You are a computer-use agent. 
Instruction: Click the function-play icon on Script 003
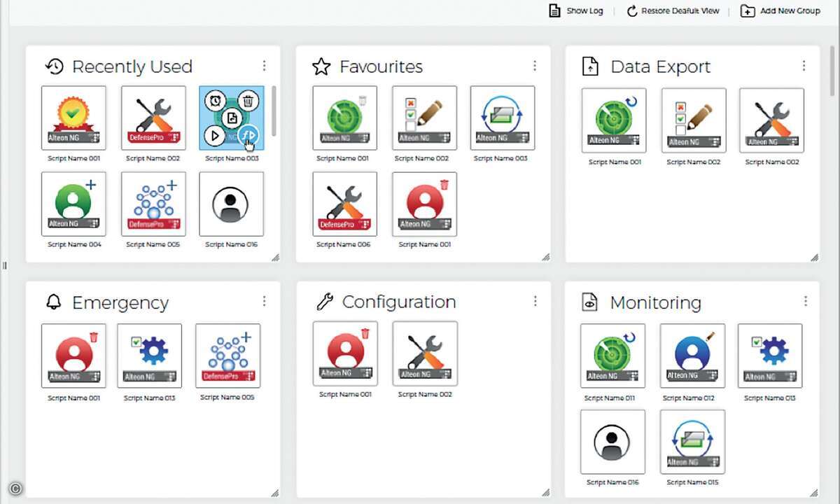tap(248, 134)
